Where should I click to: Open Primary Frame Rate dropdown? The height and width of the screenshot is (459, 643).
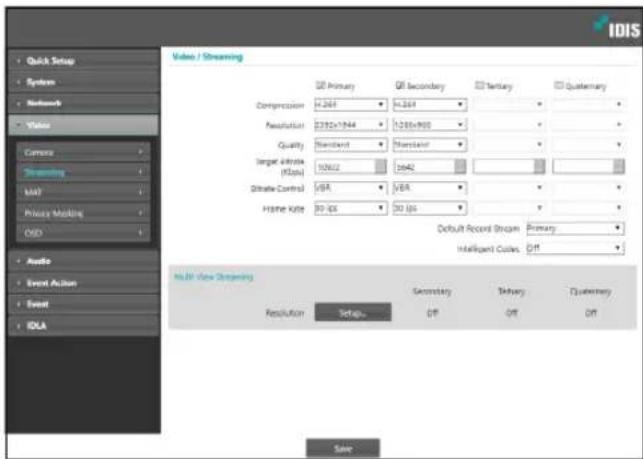pyautogui.click(x=351, y=208)
